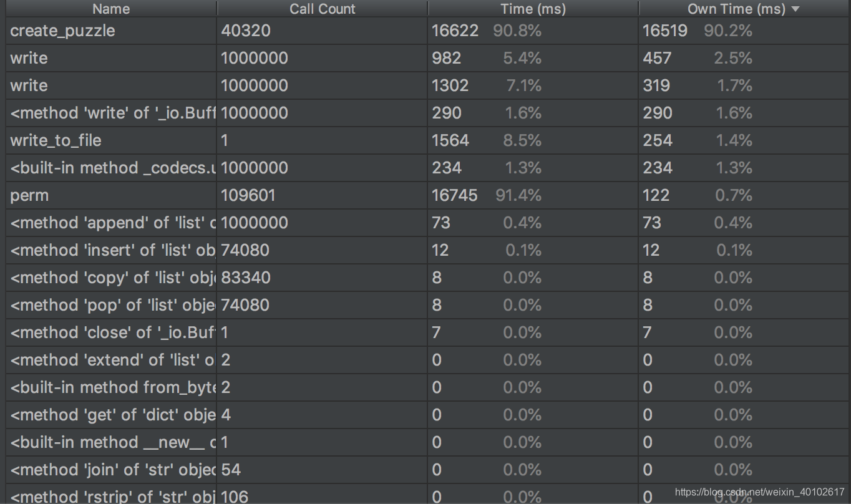
Task: Click own time 7 in close row
Action: coord(647,332)
